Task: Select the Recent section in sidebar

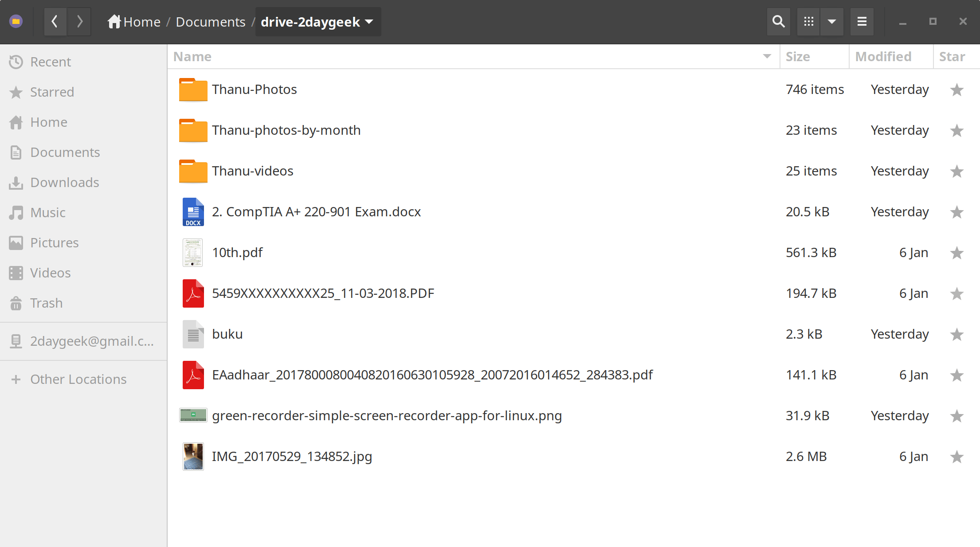Action: click(51, 61)
